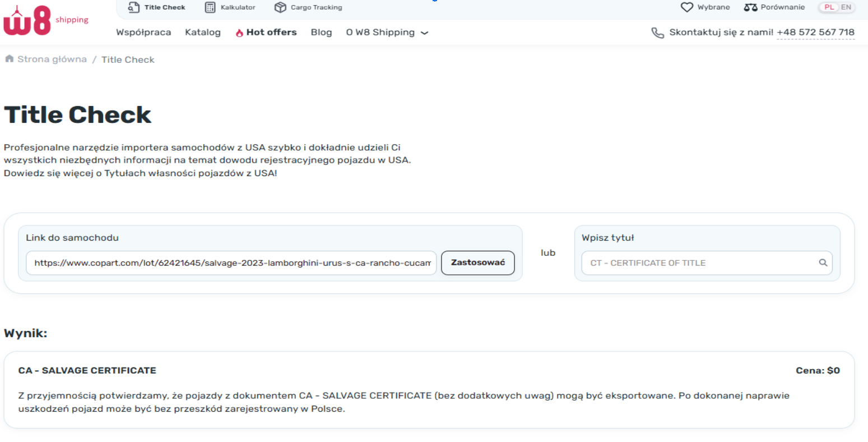Open the Kalkulator calculator icon
The image size is (868, 442).
[210, 7]
